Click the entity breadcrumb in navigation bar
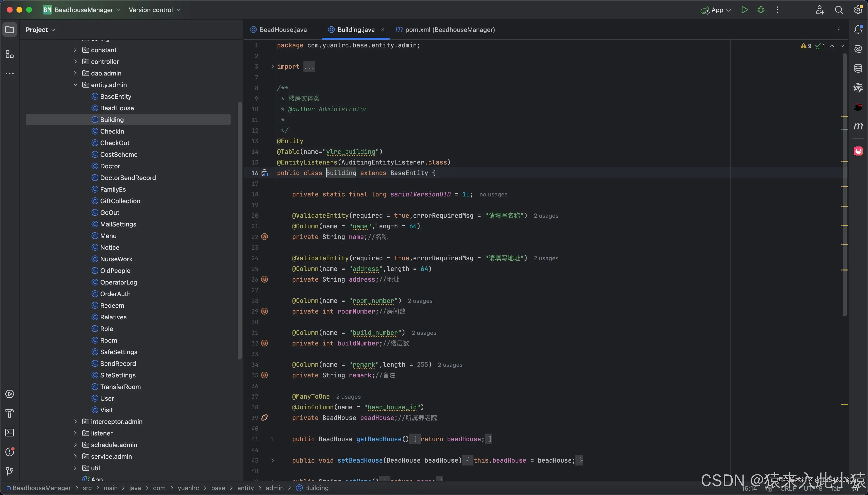Screen dimensions: 868x495 245,488
